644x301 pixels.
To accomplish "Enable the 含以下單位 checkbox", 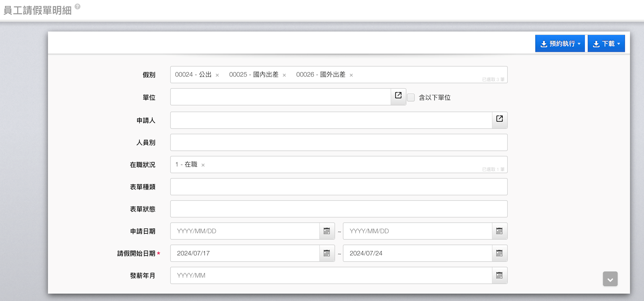I will point(411,98).
